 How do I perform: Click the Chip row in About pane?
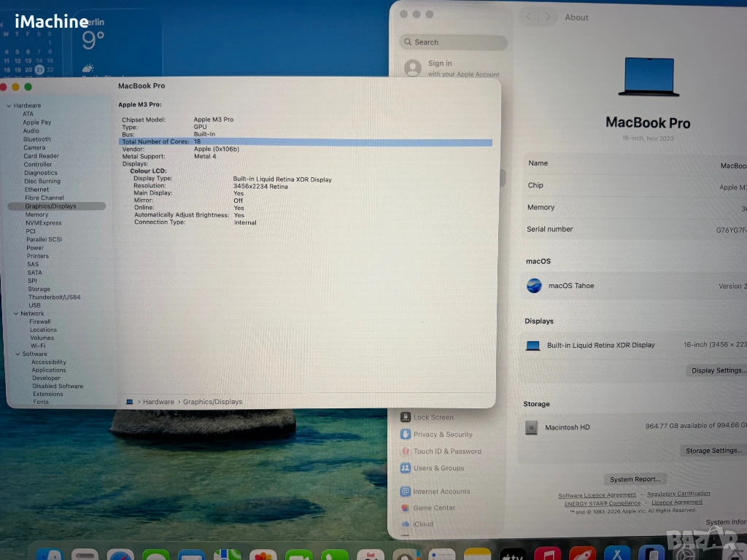click(x=635, y=186)
